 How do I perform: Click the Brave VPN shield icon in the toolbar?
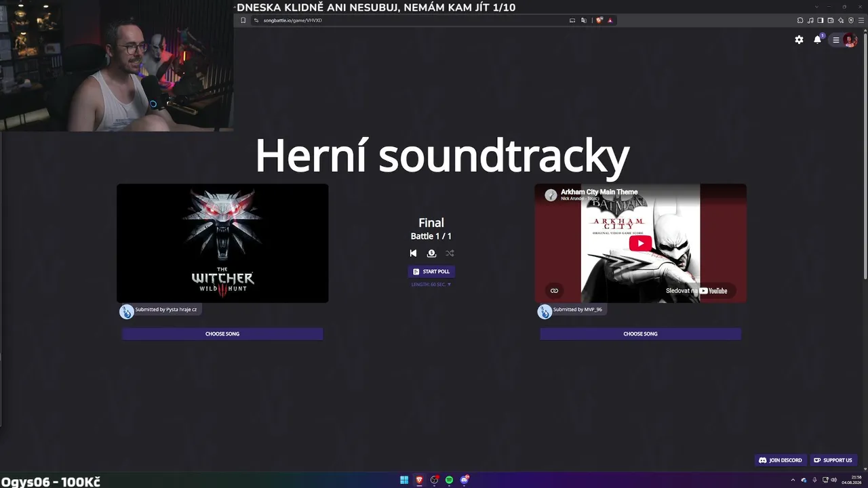click(x=851, y=20)
